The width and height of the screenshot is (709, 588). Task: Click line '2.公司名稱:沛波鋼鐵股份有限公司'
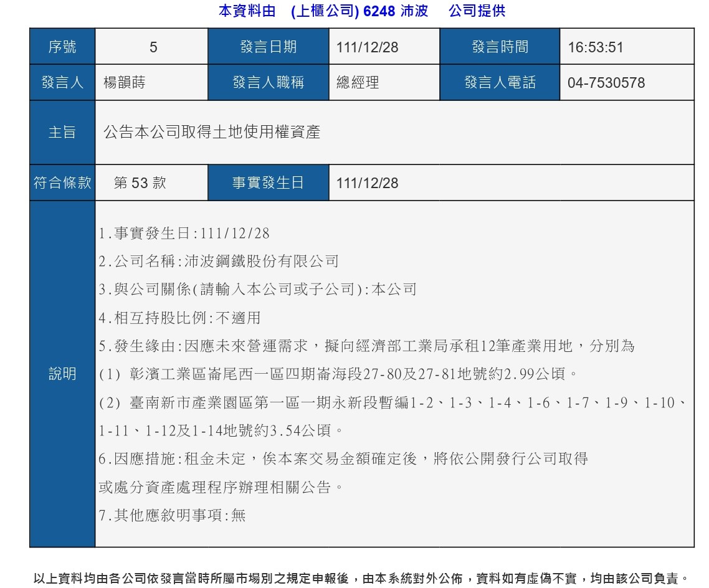[x=219, y=261]
